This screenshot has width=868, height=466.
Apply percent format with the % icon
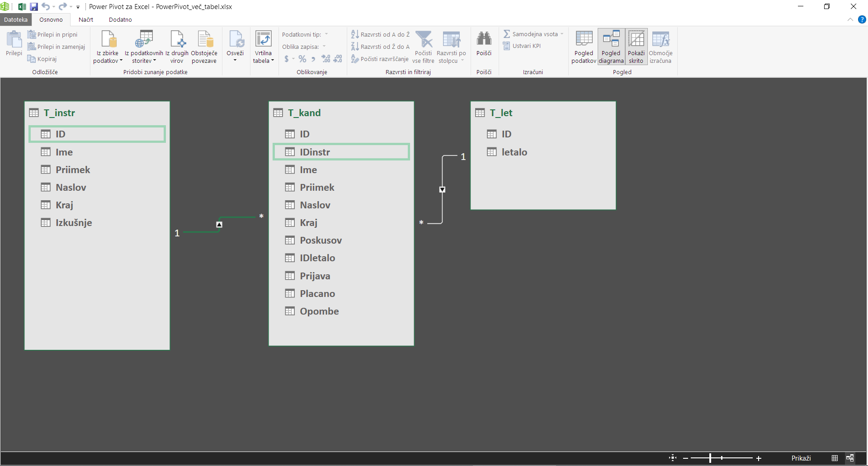pyautogui.click(x=302, y=59)
